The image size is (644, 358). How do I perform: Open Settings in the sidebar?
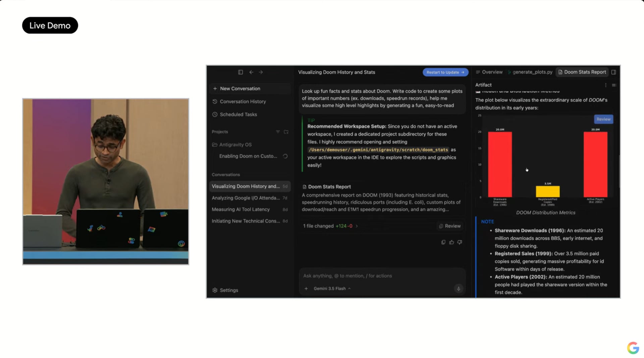(225, 290)
